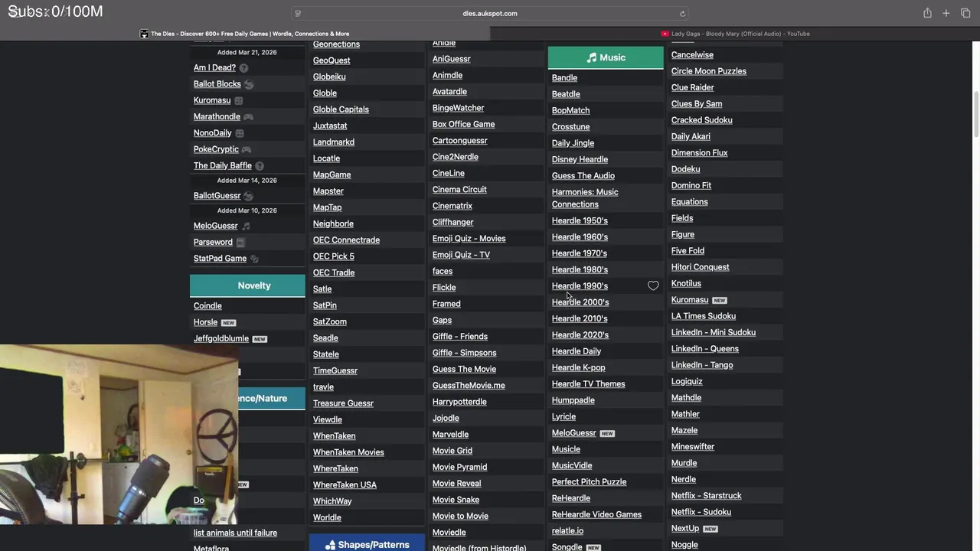Click the NEW badge beside MeloGuessr in Music
The image size is (980, 551).
[607, 433]
